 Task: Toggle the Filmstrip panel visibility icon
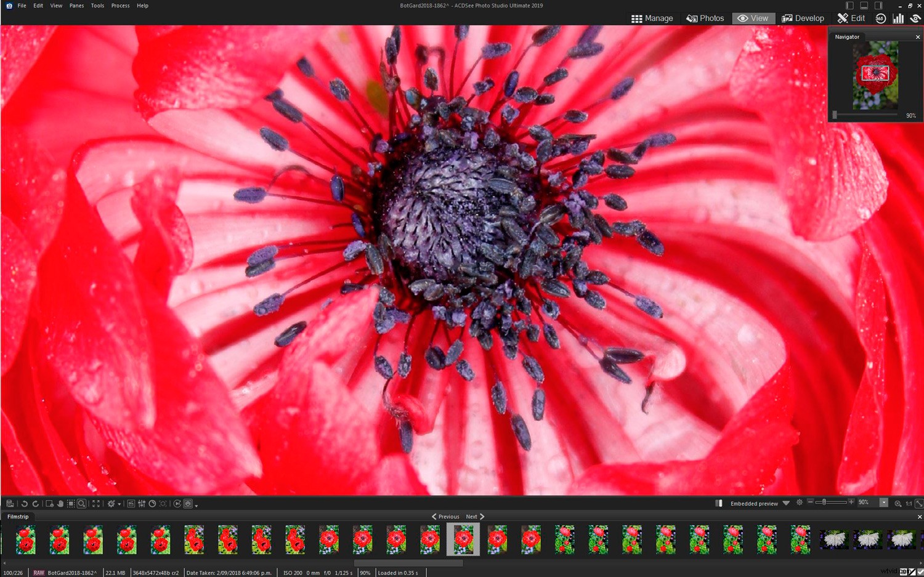click(x=10, y=504)
